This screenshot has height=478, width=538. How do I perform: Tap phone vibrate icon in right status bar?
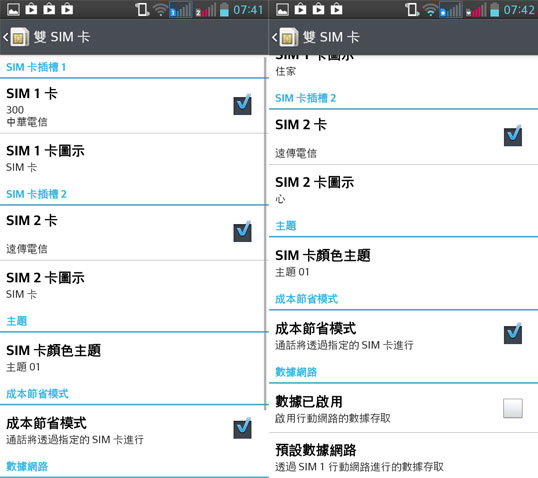click(x=411, y=10)
